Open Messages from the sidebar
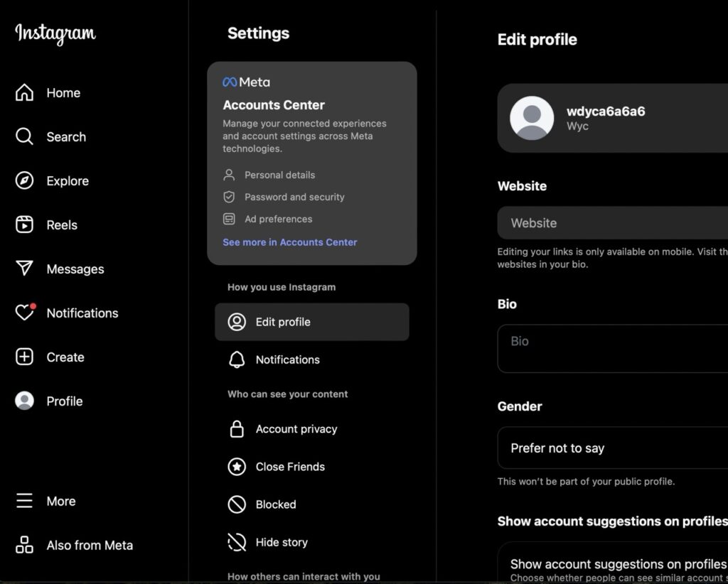728x584 pixels. [75, 269]
